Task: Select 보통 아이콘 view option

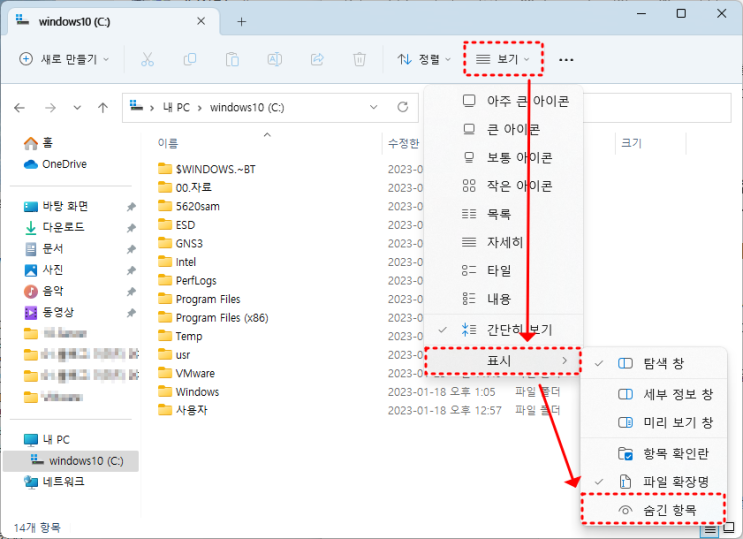Action: 503,158
